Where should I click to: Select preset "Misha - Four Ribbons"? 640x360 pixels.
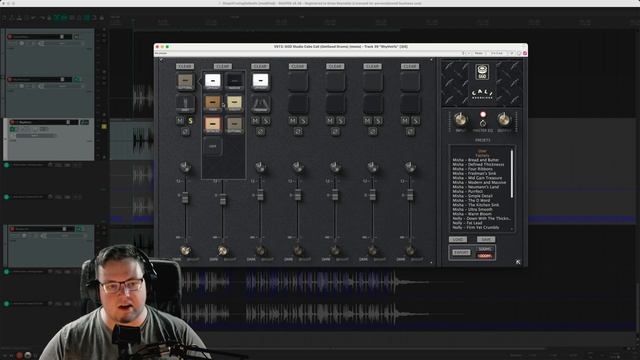tap(472, 169)
